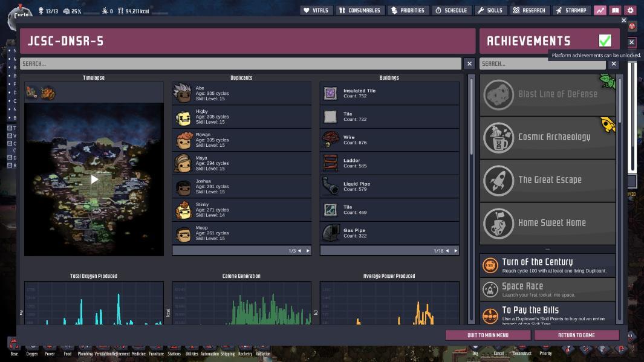Click the Tile icon with count 469
This screenshot has height=362, width=644.
(x=330, y=210)
